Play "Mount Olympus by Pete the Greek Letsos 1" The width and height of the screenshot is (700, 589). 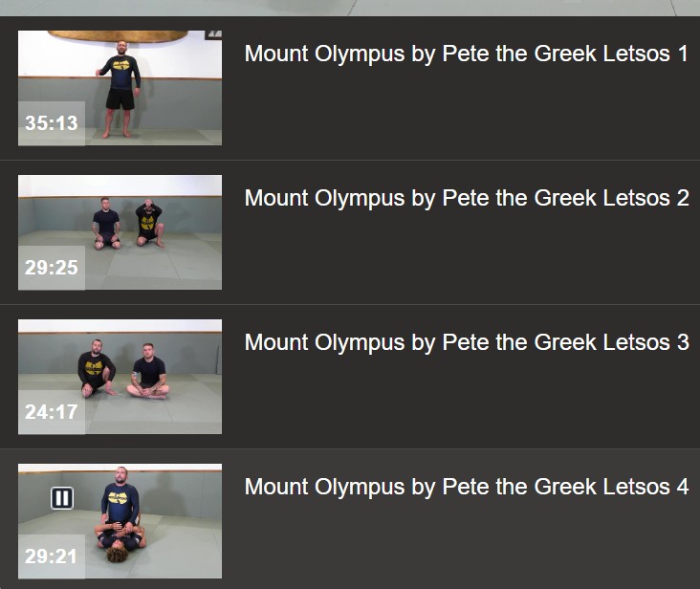click(x=466, y=54)
